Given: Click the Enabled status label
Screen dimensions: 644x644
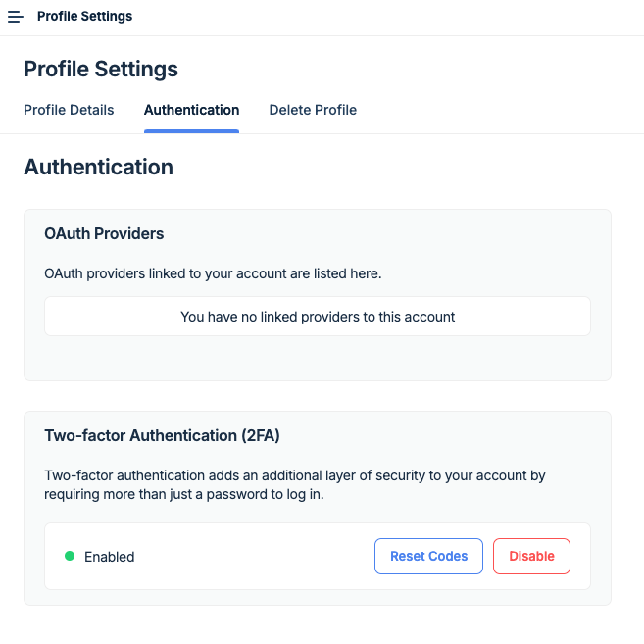Looking at the screenshot, I should 109,557.
